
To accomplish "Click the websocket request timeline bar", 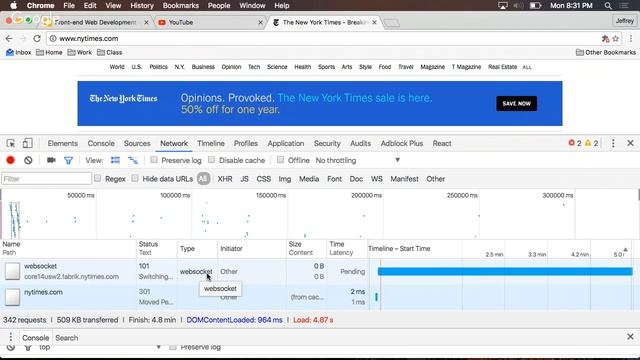I will (505, 271).
